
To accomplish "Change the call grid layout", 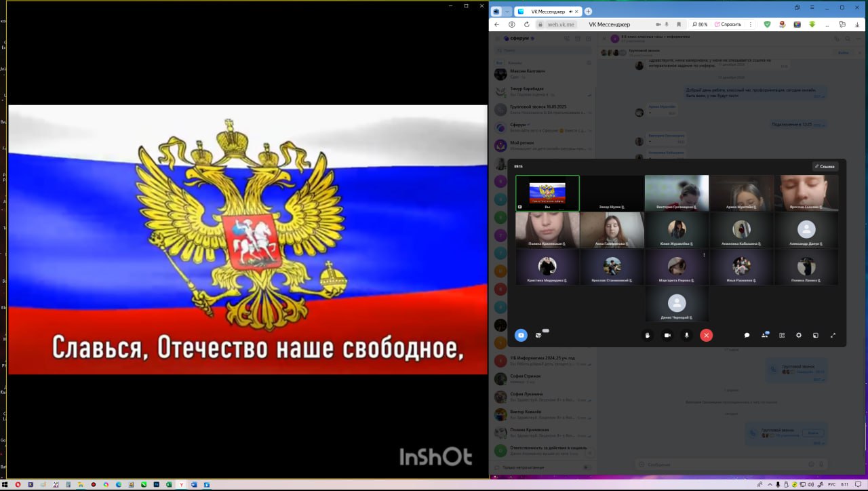I will coord(782,335).
